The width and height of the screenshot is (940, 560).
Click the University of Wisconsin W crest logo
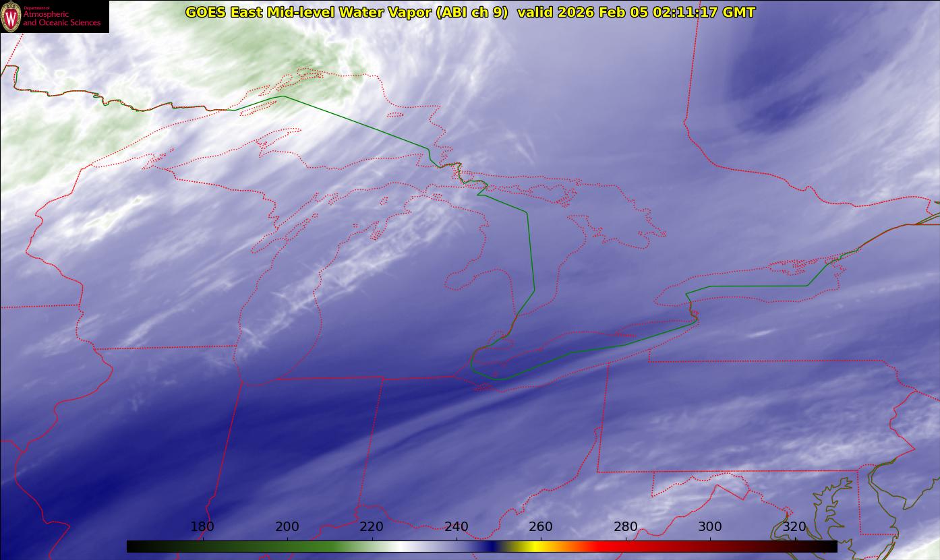[x=11, y=16]
